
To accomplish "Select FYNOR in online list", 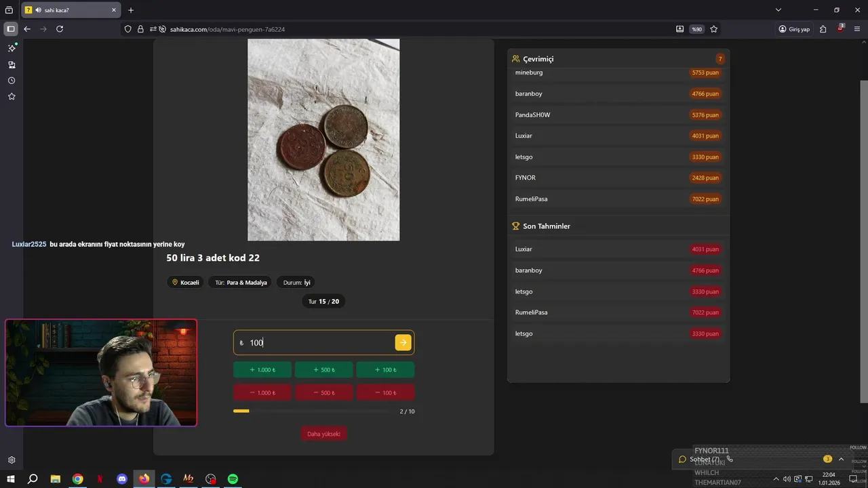I will click(x=618, y=178).
